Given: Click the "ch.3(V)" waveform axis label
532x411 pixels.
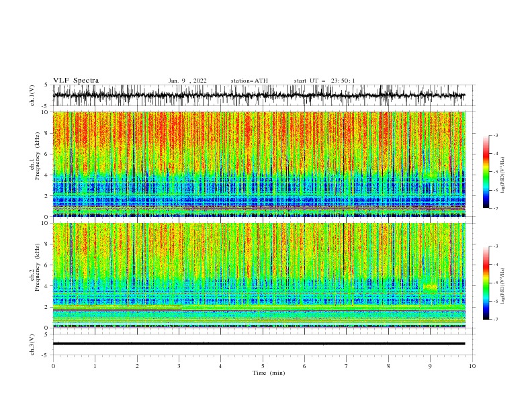Looking at the screenshot, I should (32, 345).
